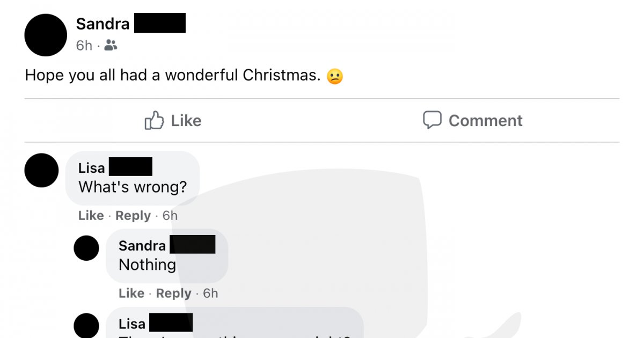Like Lisa's "What's wrong?" comment

click(91, 216)
